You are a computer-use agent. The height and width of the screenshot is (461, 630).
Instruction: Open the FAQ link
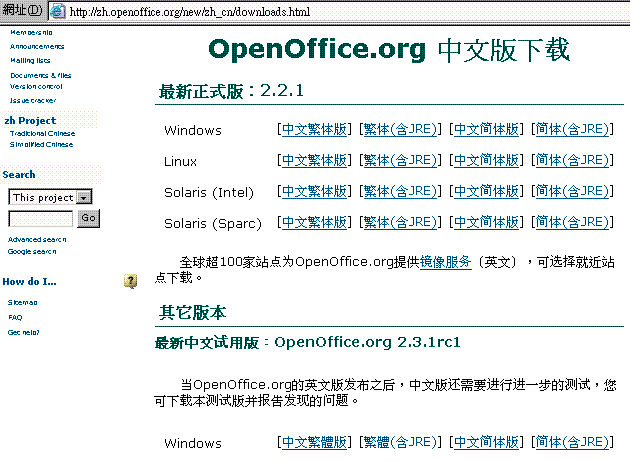click(x=15, y=318)
